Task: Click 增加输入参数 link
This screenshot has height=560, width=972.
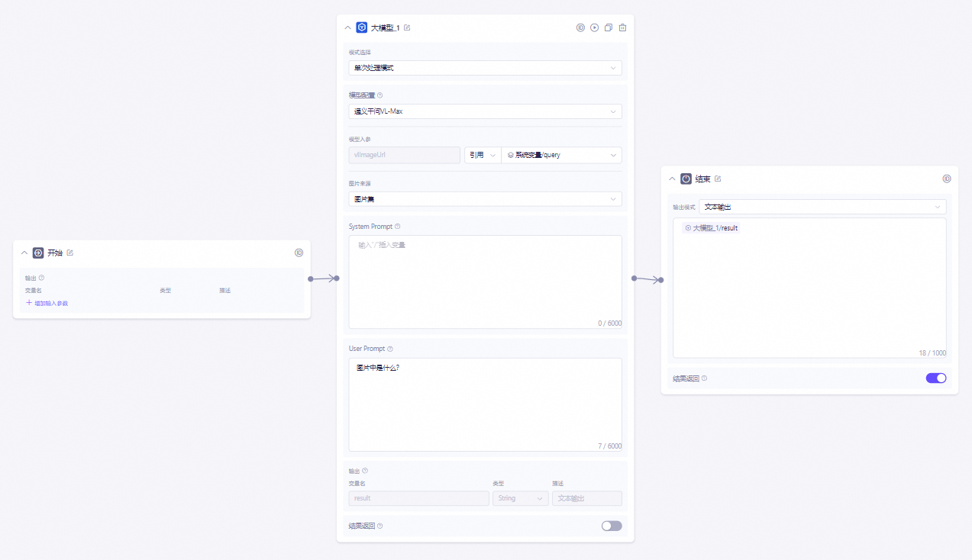Action: click(x=47, y=303)
